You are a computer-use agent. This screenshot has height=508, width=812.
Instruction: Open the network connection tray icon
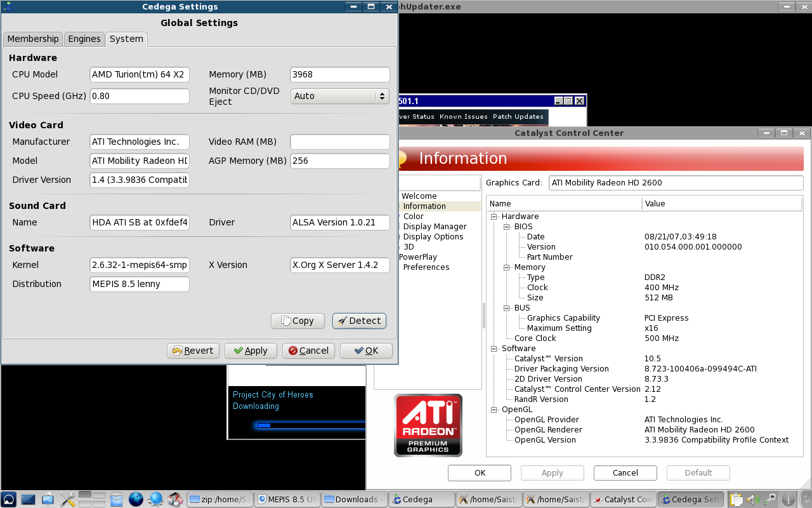coord(770,499)
